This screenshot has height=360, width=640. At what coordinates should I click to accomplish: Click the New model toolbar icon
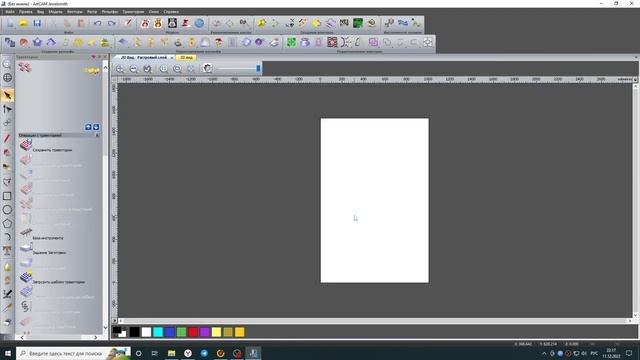pos(10,23)
